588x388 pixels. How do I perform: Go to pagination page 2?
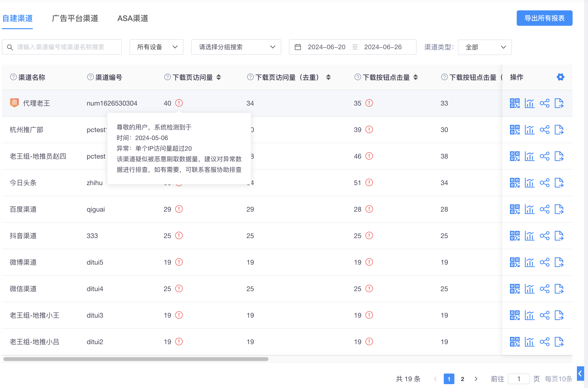pos(463,379)
